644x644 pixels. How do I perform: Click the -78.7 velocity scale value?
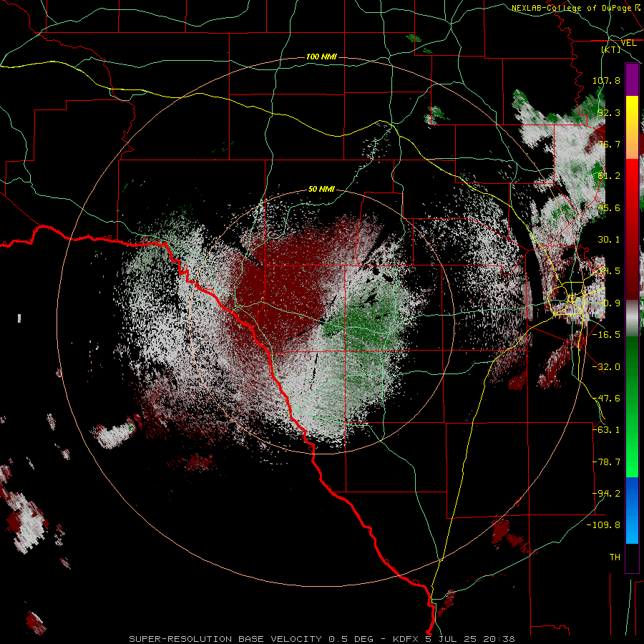point(606,462)
